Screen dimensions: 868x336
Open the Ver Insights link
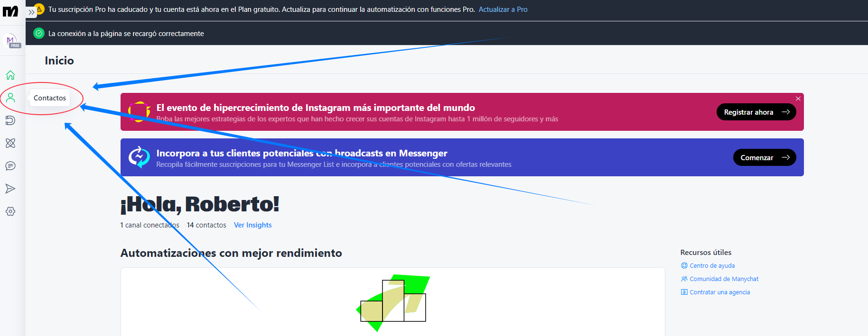click(x=253, y=225)
